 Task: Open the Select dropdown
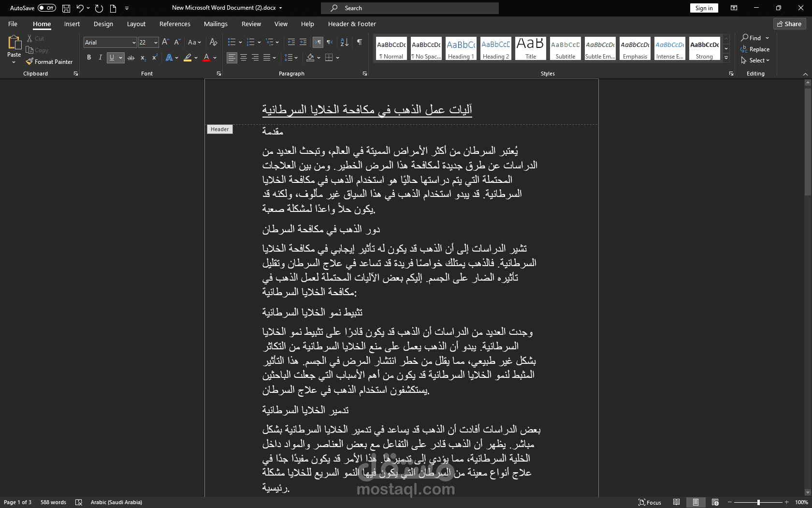coord(755,60)
